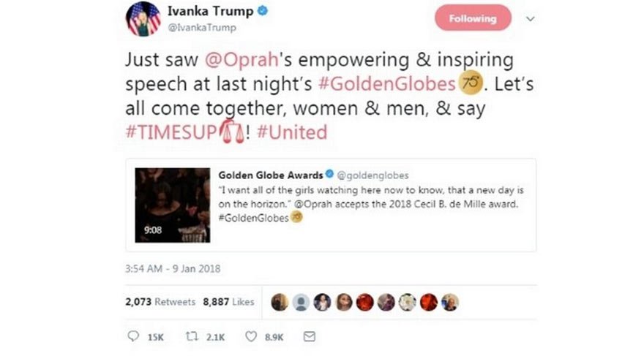Viewport: 644px width, 356px height.
Task: Toggle the pink Following button
Action: pos(473,18)
